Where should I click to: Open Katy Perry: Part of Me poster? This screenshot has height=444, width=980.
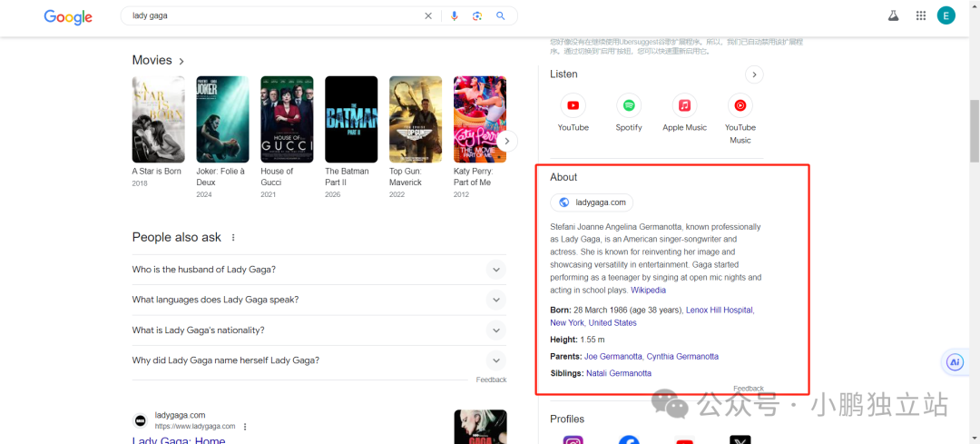click(x=480, y=120)
